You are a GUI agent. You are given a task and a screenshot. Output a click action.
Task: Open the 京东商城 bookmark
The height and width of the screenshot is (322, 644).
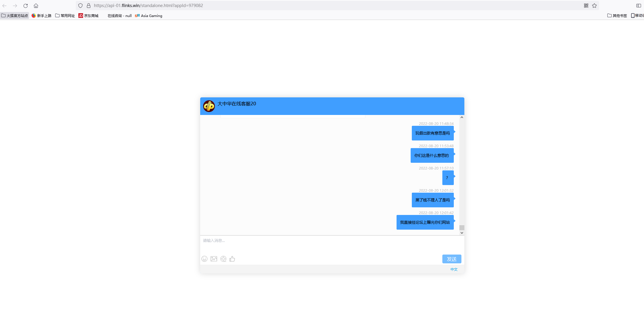click(x=88, y=16)
